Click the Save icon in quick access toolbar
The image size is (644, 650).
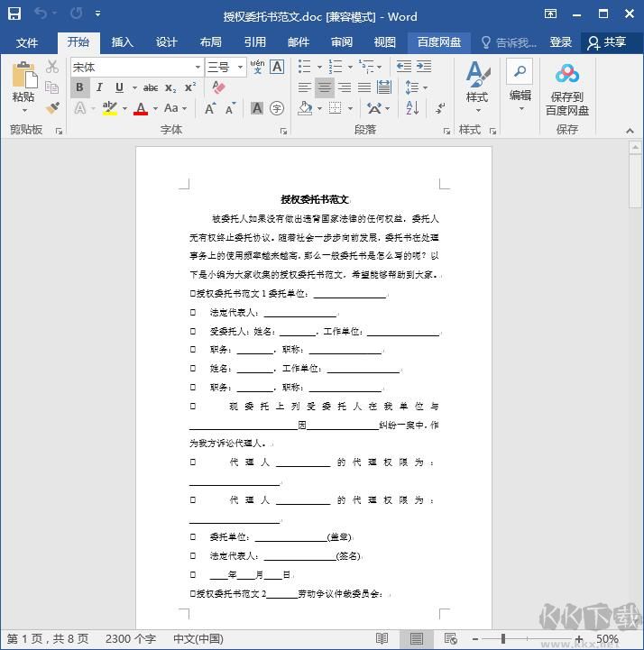click(14, 14)
